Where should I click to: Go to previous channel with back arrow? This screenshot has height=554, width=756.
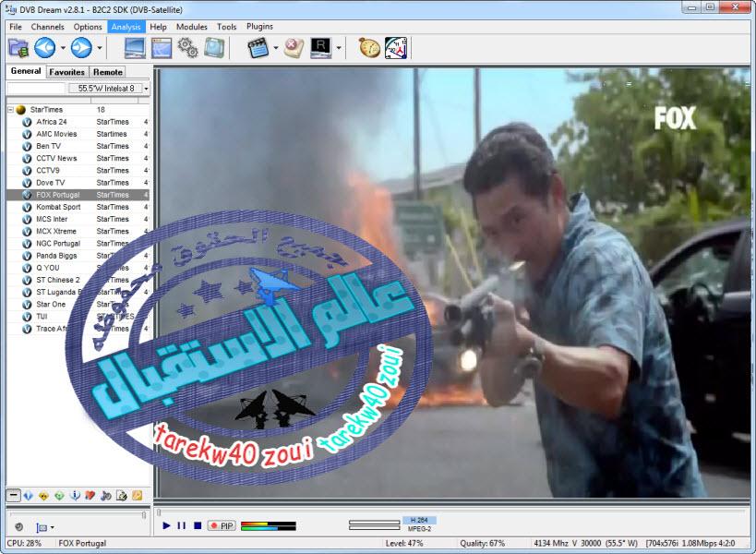tap(45, 48)
